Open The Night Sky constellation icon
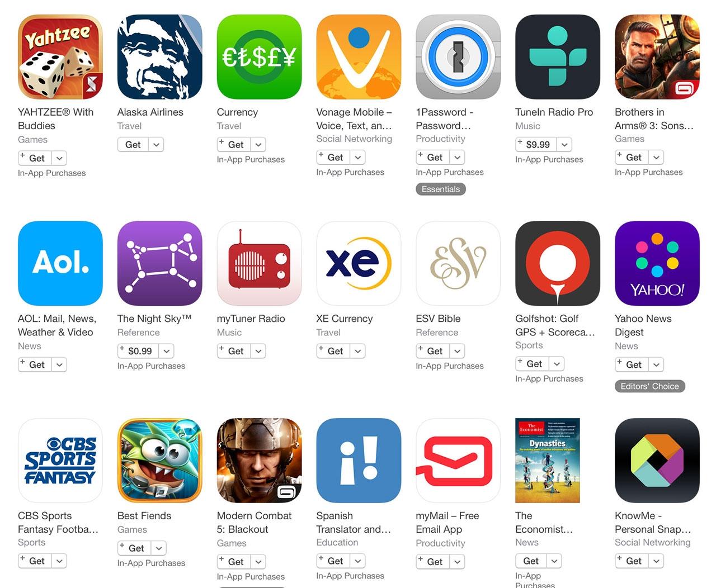 [160, 263]
